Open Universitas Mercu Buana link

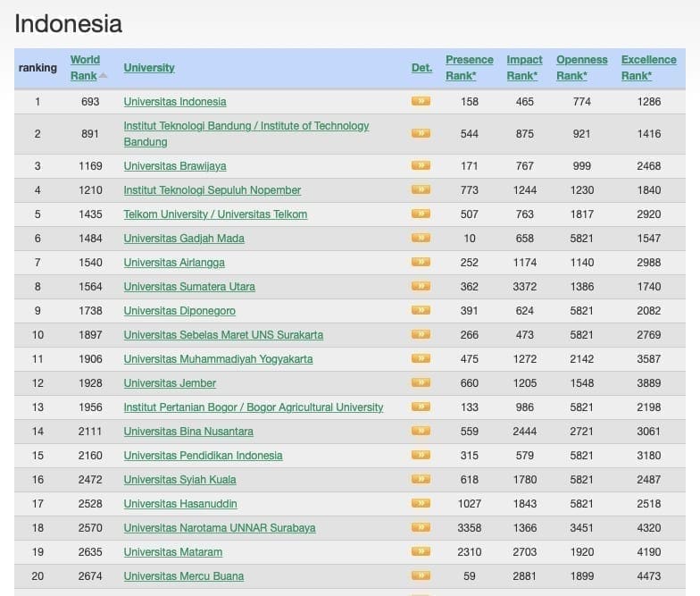click(x=184, y=575)
